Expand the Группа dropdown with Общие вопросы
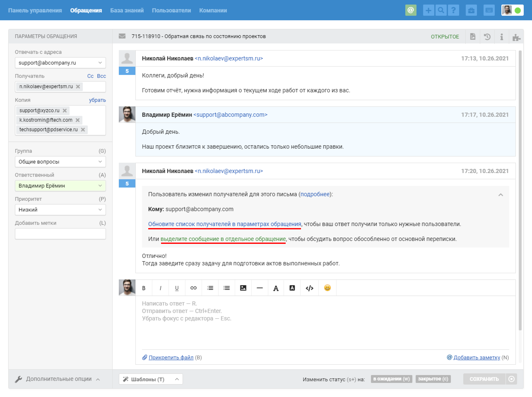532x397 pixels. [60, 161]
